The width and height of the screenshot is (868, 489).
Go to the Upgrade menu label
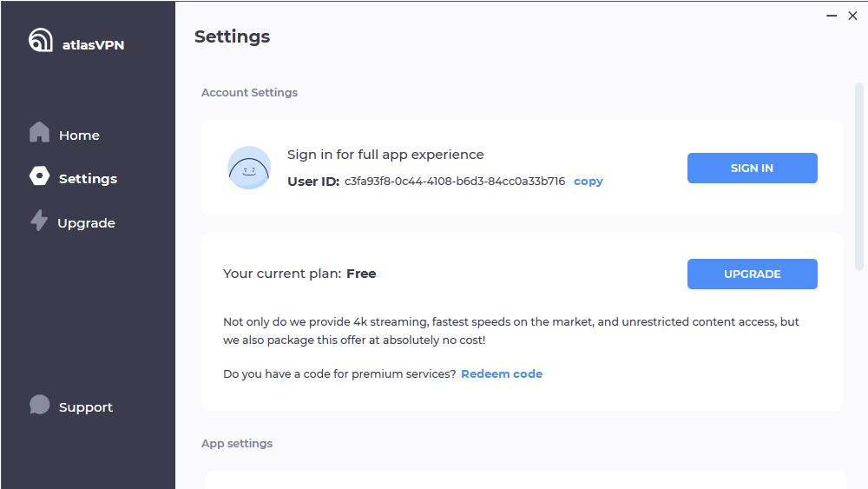86,223
